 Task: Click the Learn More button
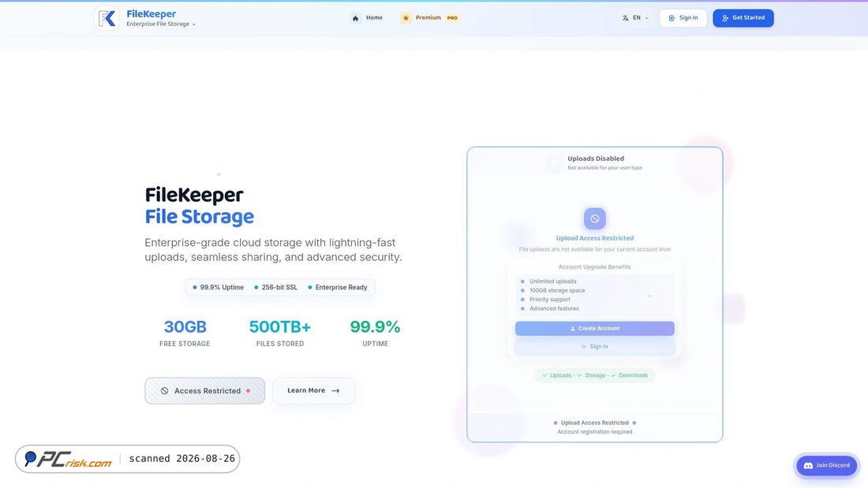click(313, 390)
